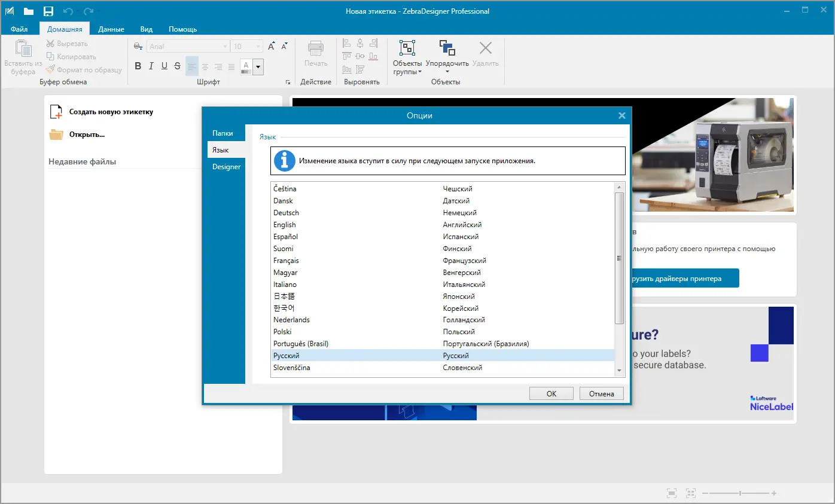The image size is (835, 504).
Task: Open the font color dropdown arrow
Action: click(x=258, y=66)
